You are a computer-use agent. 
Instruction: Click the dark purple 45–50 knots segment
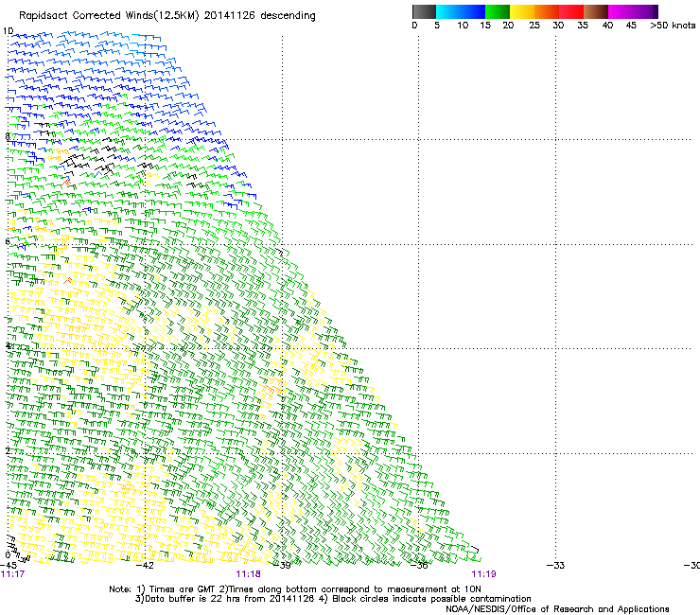[x=645, y=11]
